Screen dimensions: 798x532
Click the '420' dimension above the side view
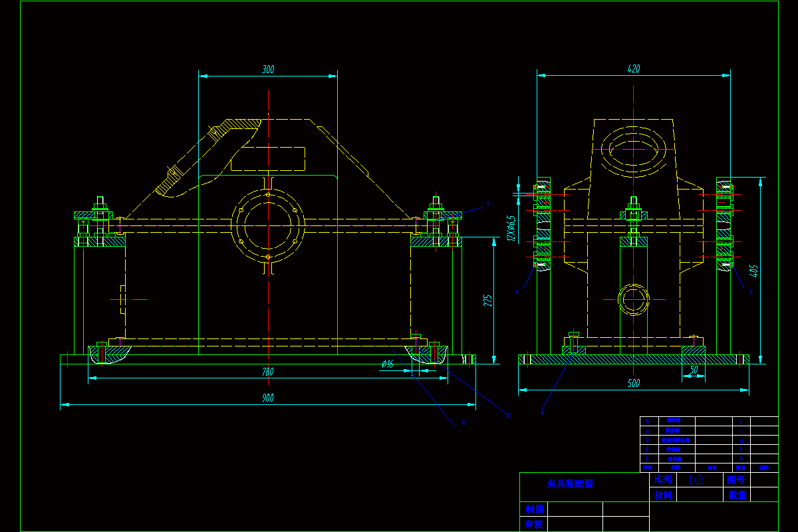tap(634, 69)
